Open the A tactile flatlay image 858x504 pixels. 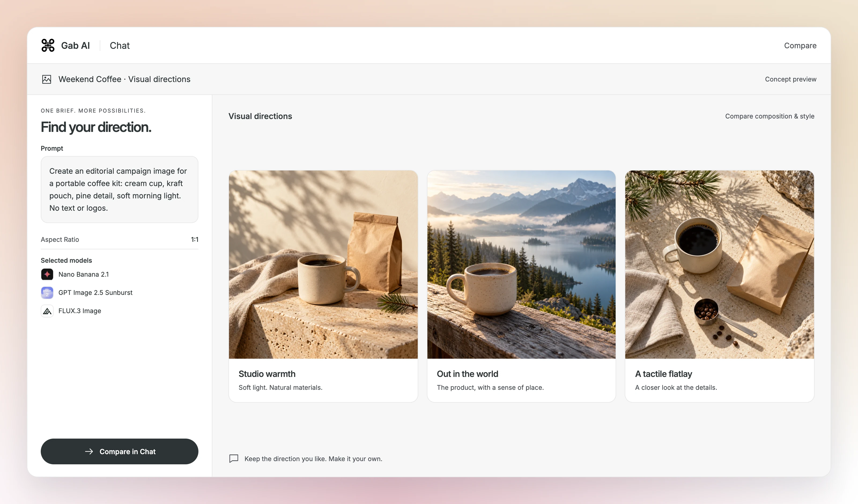pos(719,264)
